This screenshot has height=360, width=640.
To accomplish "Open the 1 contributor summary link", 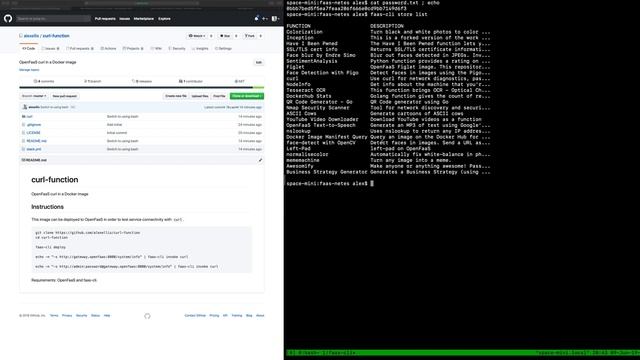I will 191,81.
